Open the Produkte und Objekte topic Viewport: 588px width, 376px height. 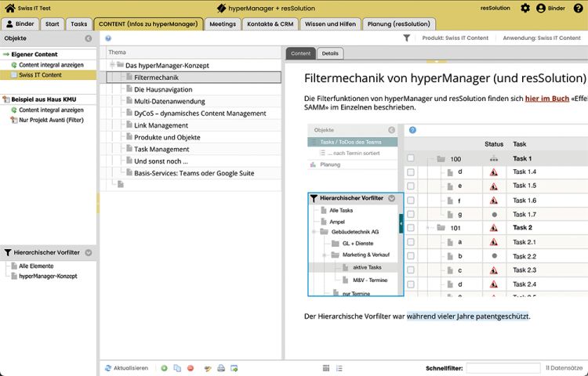point(167,137)
